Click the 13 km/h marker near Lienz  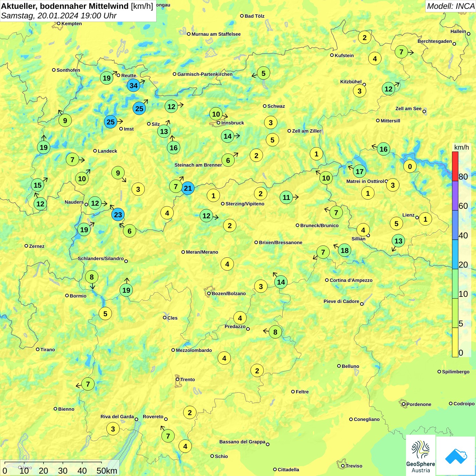pyautogui.click(x=398, y=241)
